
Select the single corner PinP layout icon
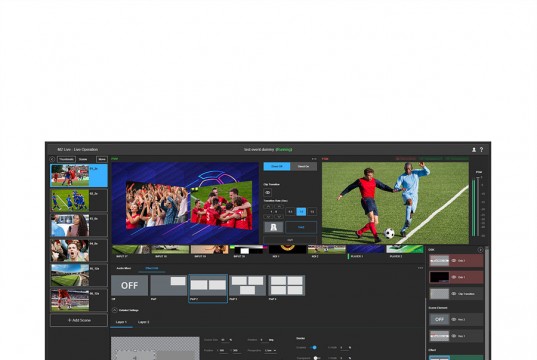click(169, 286)
